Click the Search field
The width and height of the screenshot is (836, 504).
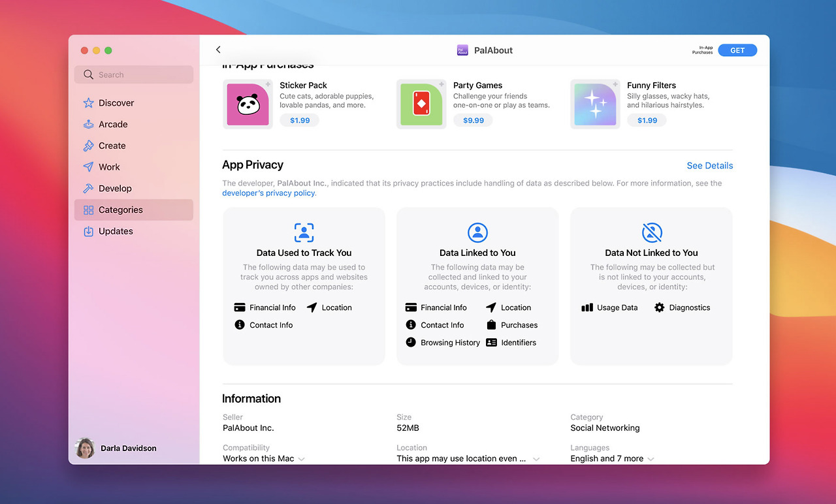point(134,74)
